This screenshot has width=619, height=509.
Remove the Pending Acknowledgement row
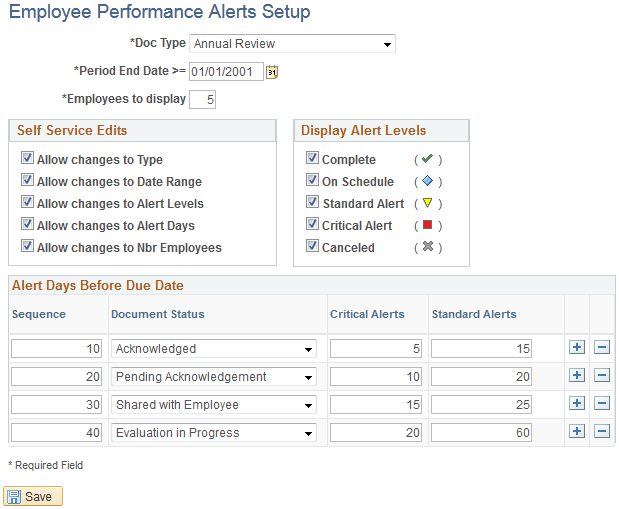pyautogui.click(x=601, y=376)
